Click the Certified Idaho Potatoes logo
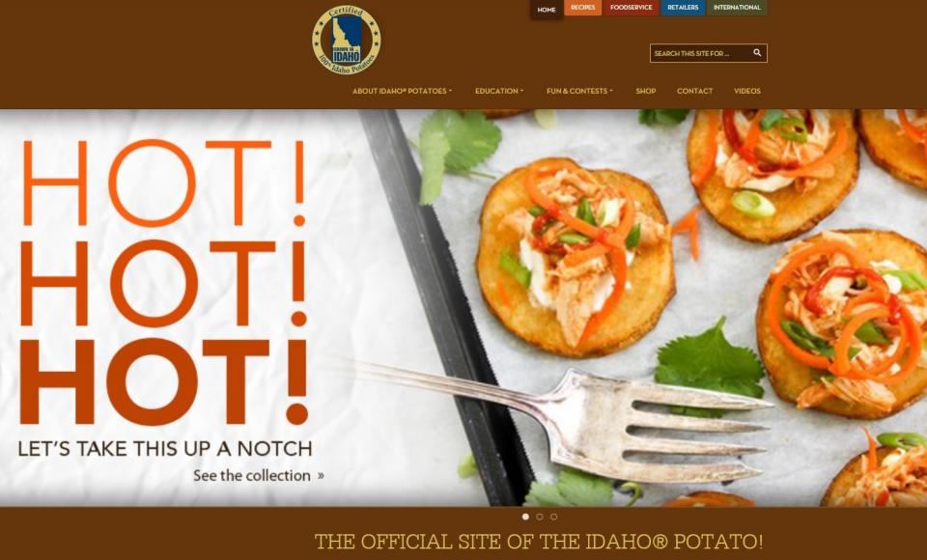The height and width of the screenshot is (560, 927). (x=347, y=40)
